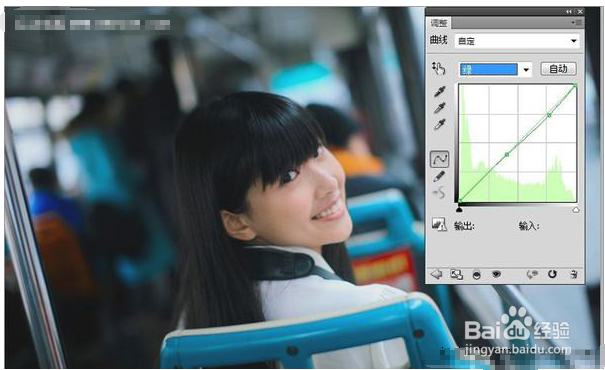Toggle layer visibility eye icon

pyautogui.click(x=496, y=274)
